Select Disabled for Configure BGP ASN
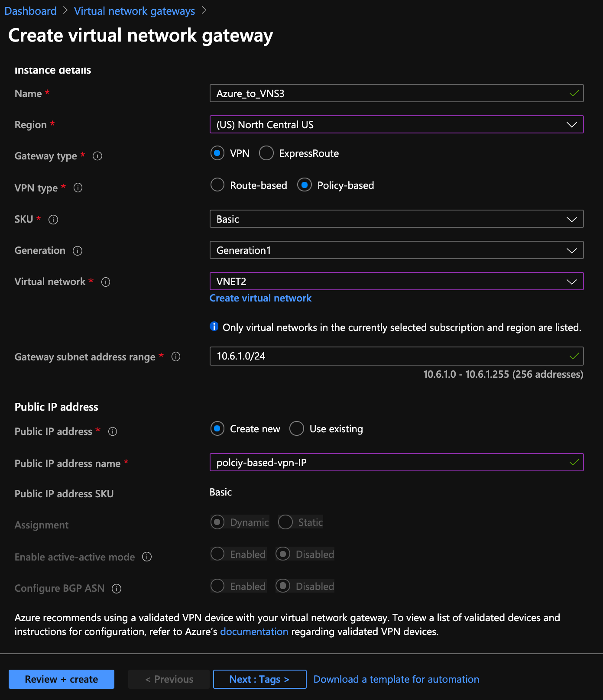The width and height of the screenshot is (603, 700). [x=283, y=586]
